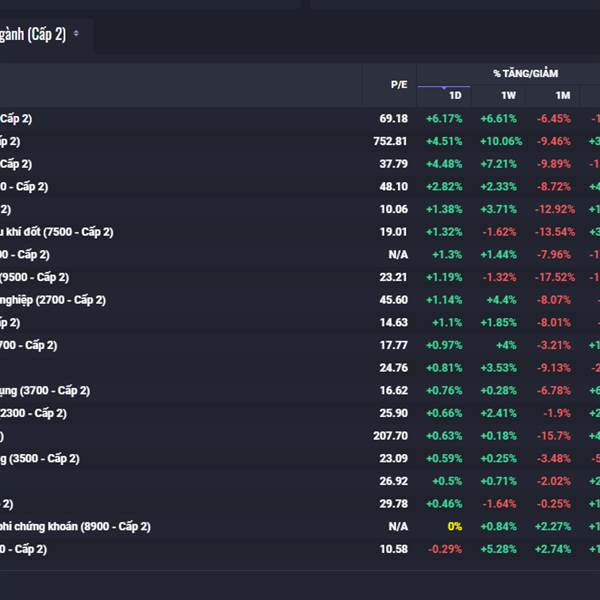Click the % TĂNG/GIẢM header group

tap(525, 73)
